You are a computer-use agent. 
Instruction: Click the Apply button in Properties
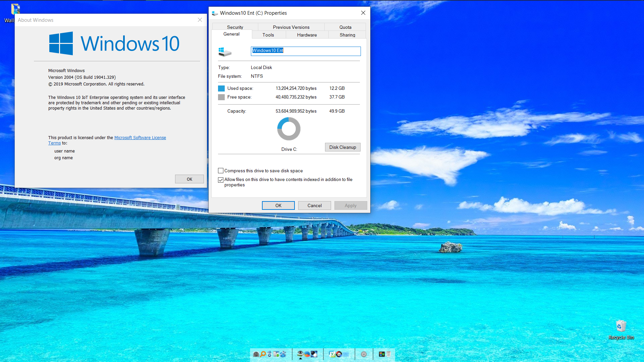click(x=351, y=205)
